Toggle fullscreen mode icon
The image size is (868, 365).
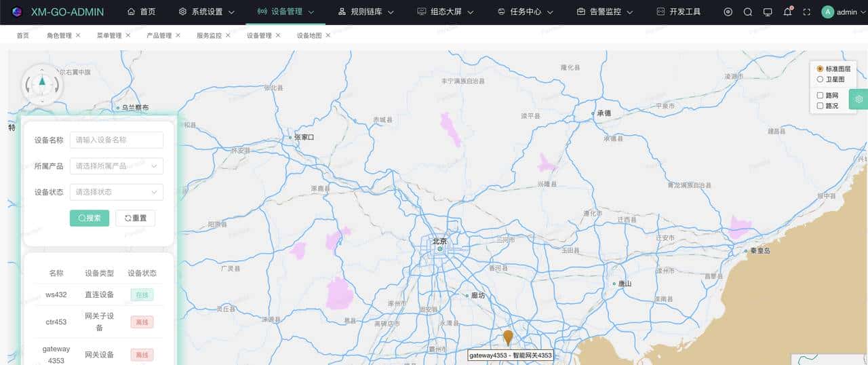[807, 12]
